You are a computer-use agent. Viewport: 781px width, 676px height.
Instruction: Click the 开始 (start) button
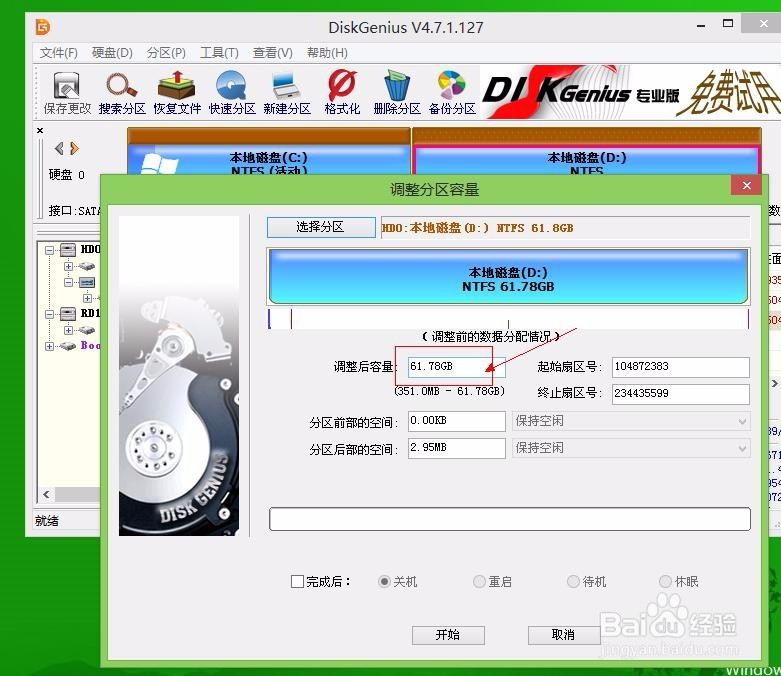pyautogui.click(x=448, y=635)
